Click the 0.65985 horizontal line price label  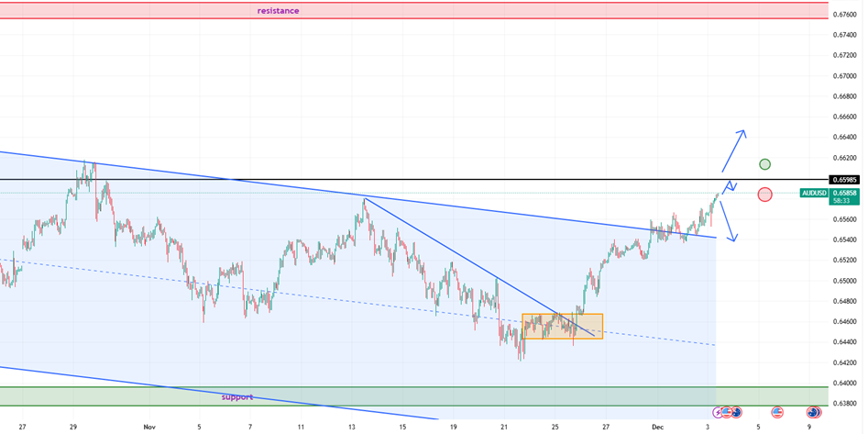tap(844, 180)
